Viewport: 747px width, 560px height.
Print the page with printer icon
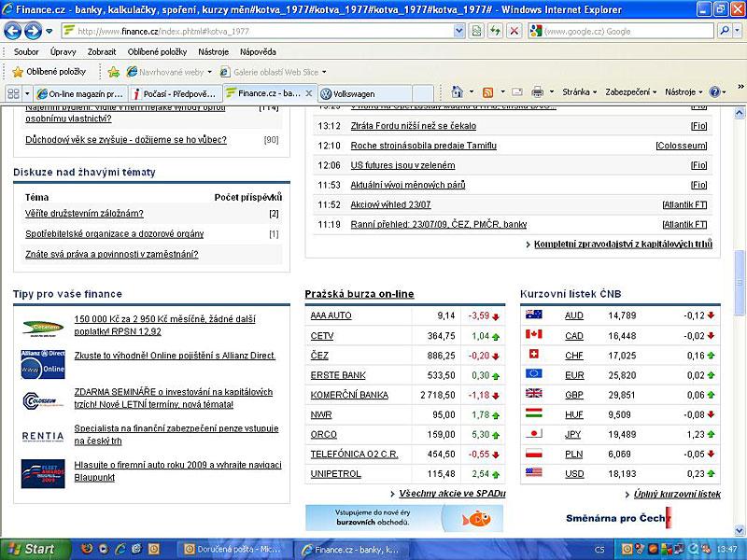(x=538, y=91)
